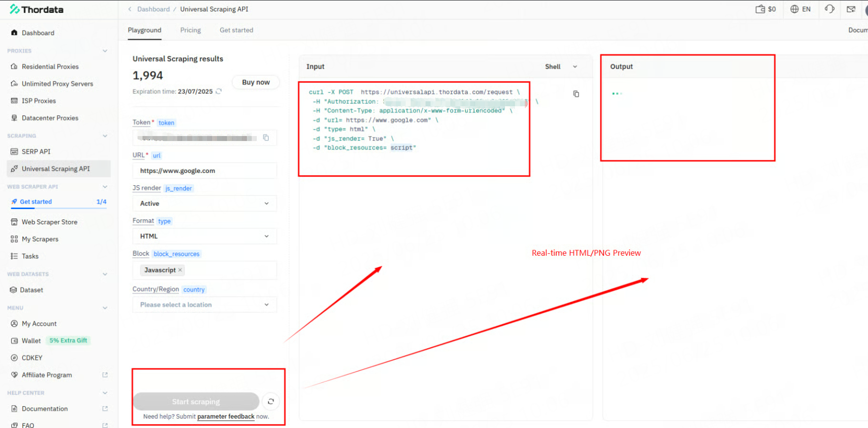Viewport: 868px width, 428px height.
Task: Switch to the Get started tab
Action: pyautogui.click(x=236, y=30)
